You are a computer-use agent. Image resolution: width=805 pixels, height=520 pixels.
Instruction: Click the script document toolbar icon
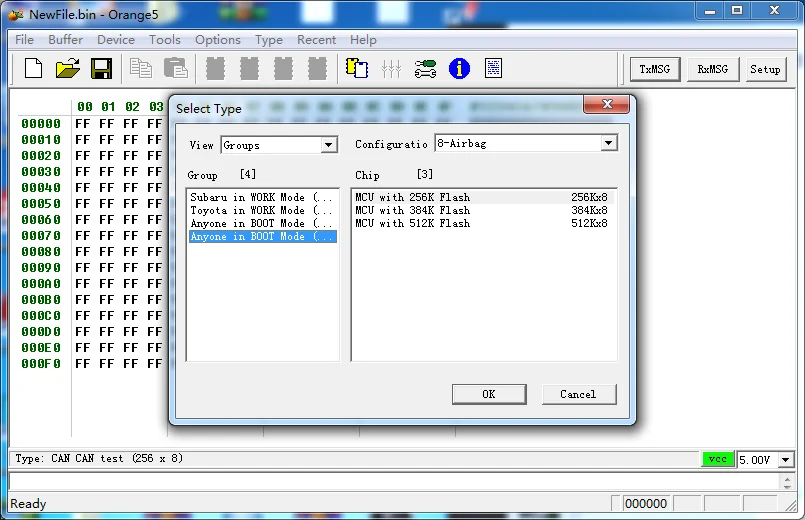tap(493, 68)
